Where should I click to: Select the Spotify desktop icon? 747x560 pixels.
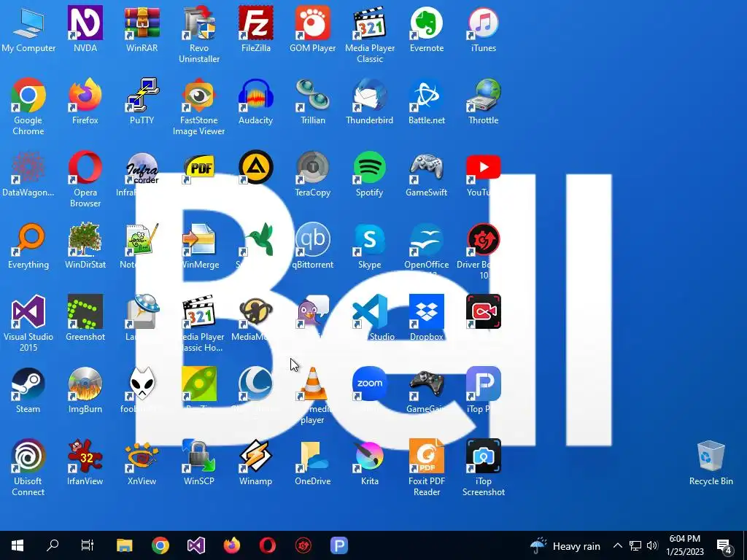pos(370,168)
